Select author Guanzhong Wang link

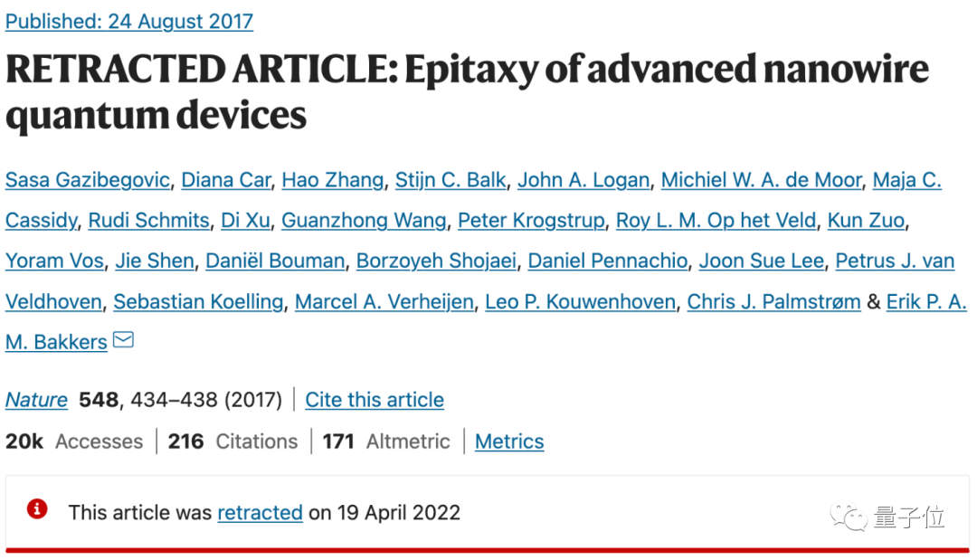(x=364, y=221)
